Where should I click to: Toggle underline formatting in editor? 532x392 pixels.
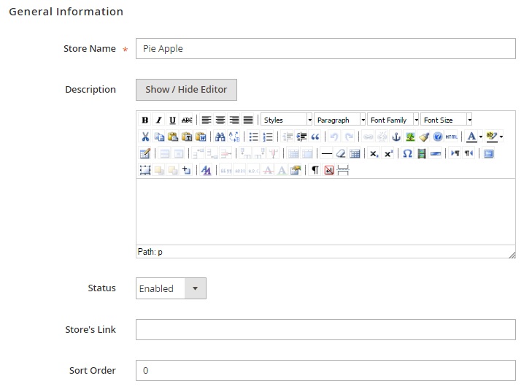(x=172, y=120)
